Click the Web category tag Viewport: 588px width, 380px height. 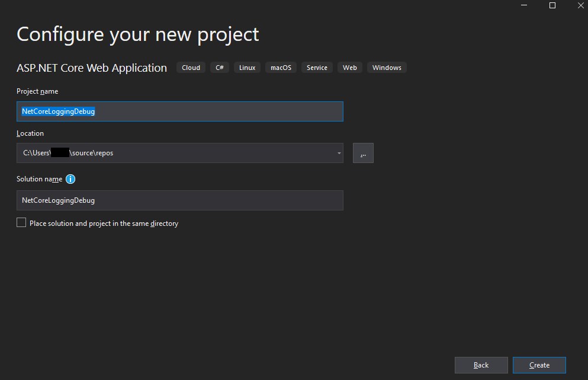(x=349, y=67)
